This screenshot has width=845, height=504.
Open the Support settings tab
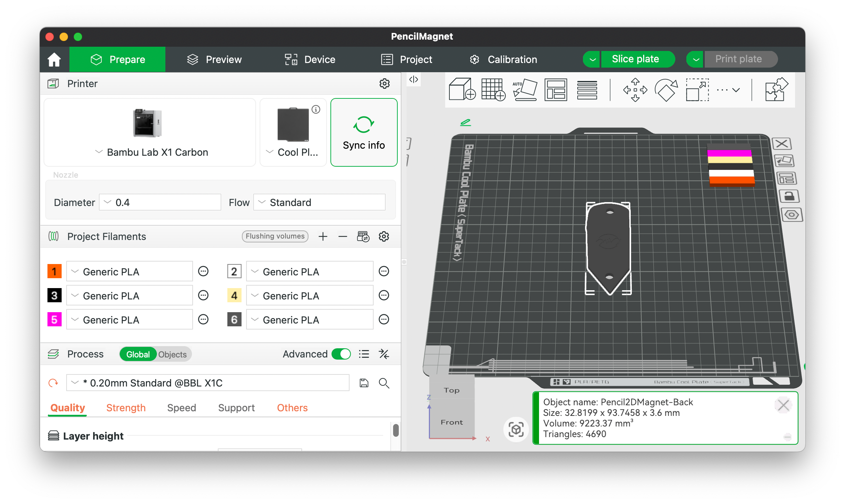click(x=237, y=408)
